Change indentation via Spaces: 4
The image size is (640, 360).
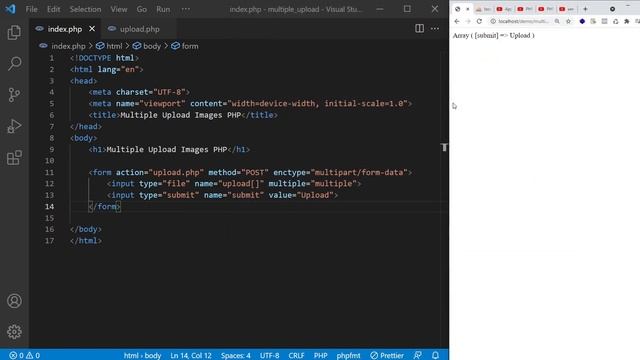click(236, 355)
